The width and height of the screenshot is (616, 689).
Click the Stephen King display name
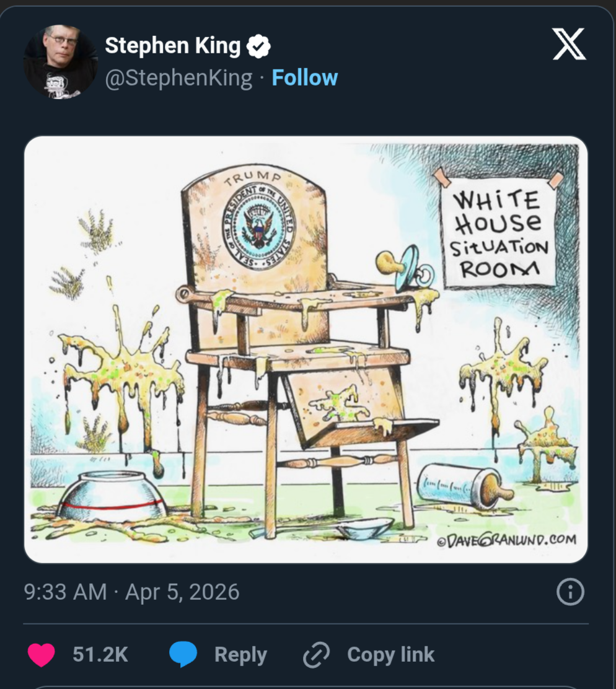click(172, 45)
